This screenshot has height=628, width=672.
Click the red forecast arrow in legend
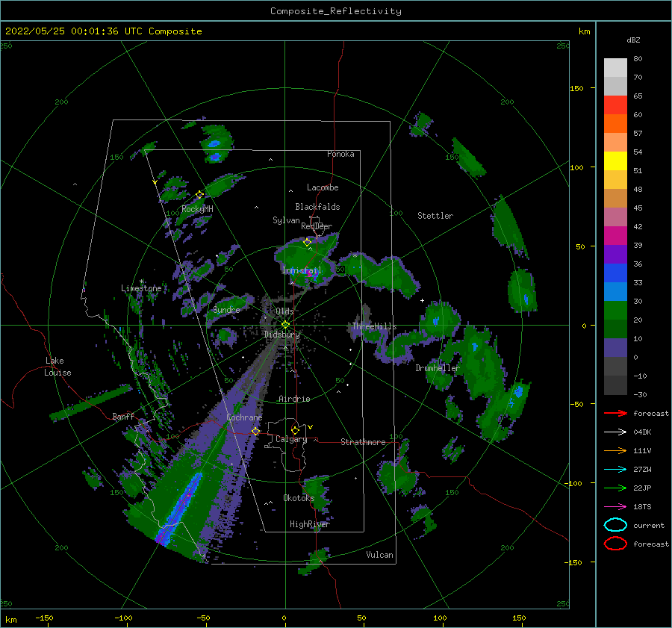pyautogui.click(x=615, y=413)
